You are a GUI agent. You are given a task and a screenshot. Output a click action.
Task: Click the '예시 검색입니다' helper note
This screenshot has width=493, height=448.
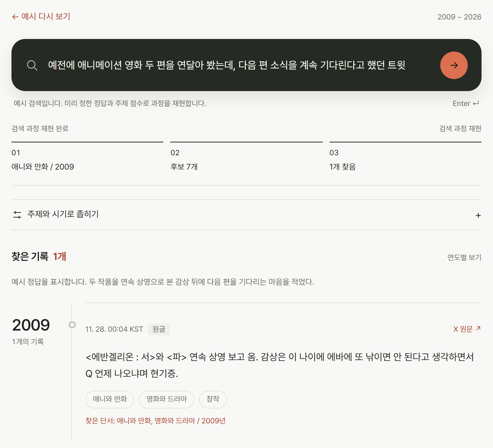point(110,103)
